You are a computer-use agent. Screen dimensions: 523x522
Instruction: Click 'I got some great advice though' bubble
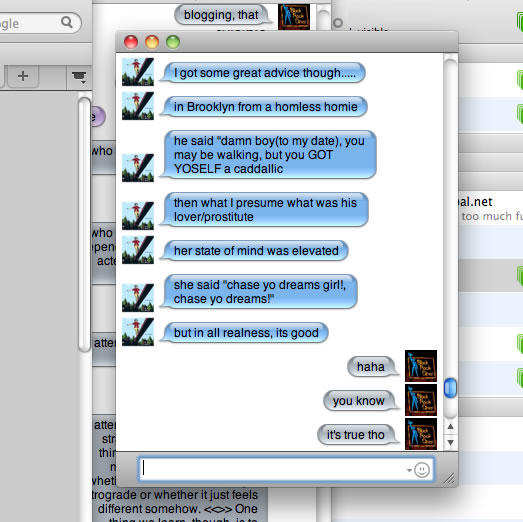(x=263, y=73)
